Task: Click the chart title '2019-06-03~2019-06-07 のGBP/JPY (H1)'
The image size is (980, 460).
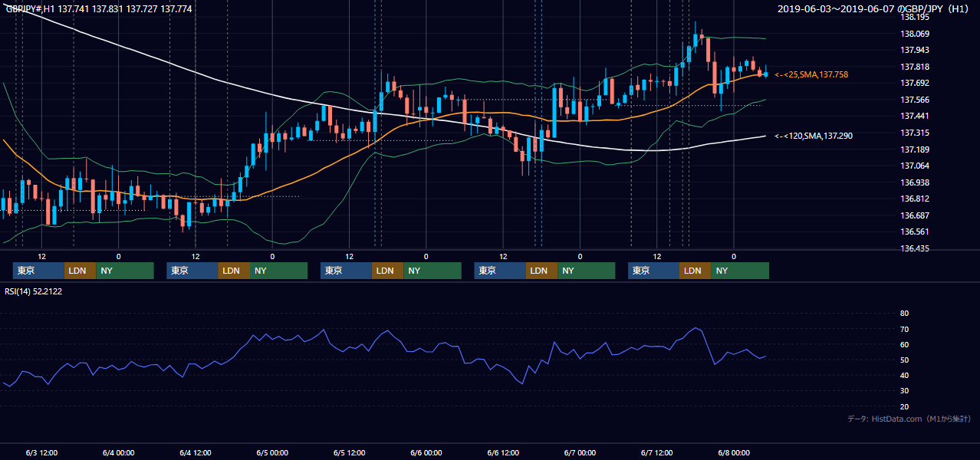Action: (873, 9)
